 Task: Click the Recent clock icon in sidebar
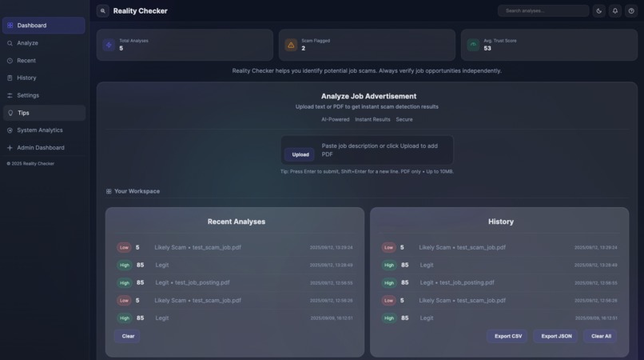click(x=10, y=61)
